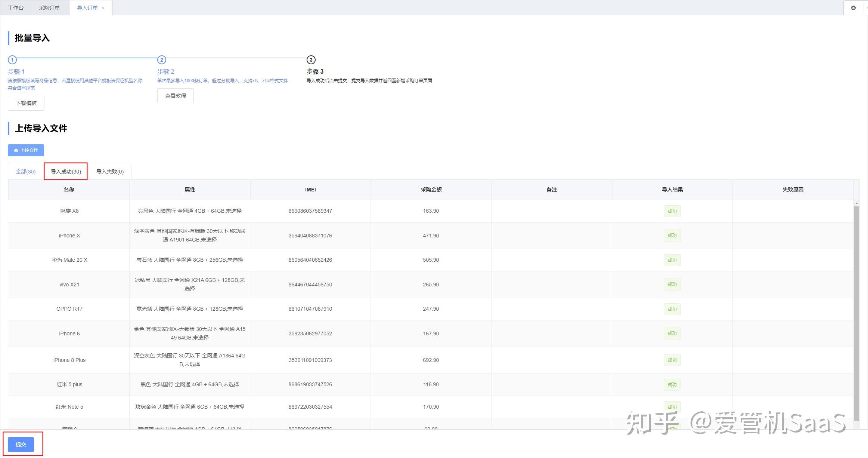The width and height of the screenshot is (868, 458).
Task: Click the 成功 badge for iPhone X row
Action: click(672, 236)
